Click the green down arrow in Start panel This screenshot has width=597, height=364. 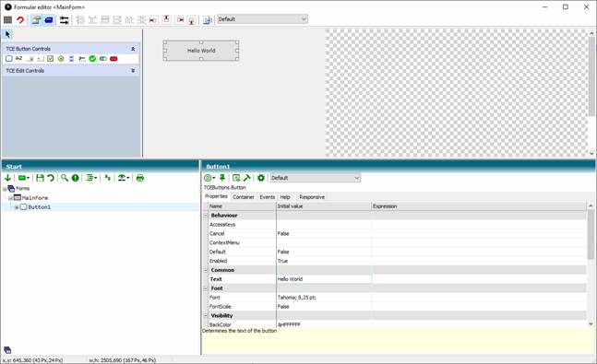(x=7, y=178)
